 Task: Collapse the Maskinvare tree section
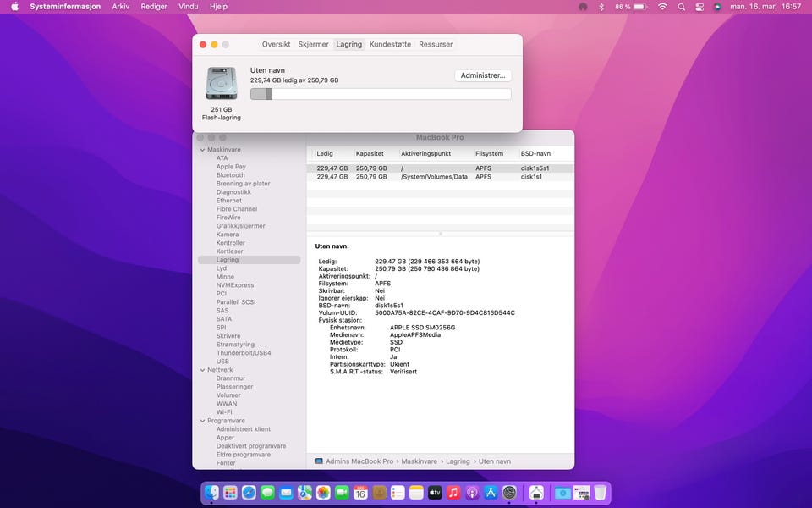202,150
